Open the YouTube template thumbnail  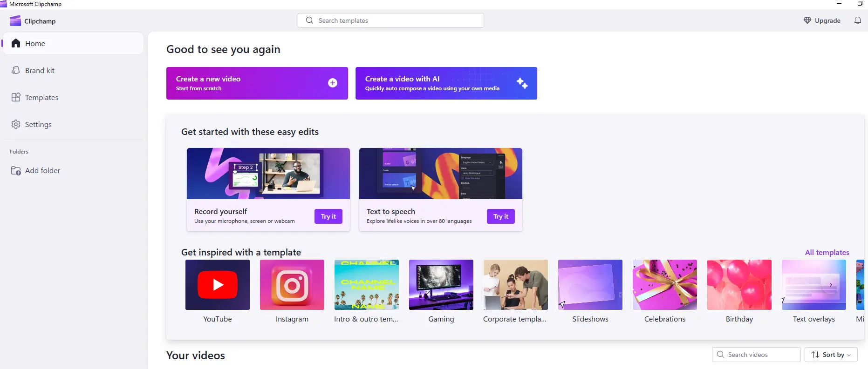[x=218, y=285]
